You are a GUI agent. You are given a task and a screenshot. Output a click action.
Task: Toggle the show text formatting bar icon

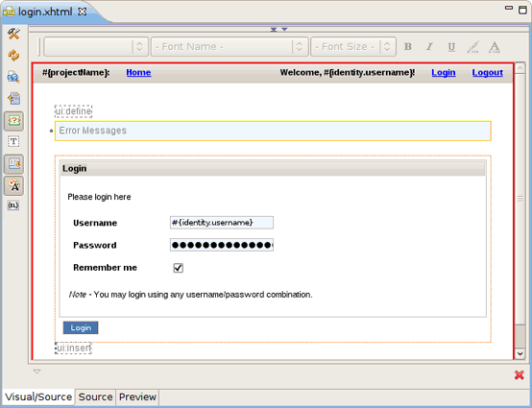click(13, 185)
